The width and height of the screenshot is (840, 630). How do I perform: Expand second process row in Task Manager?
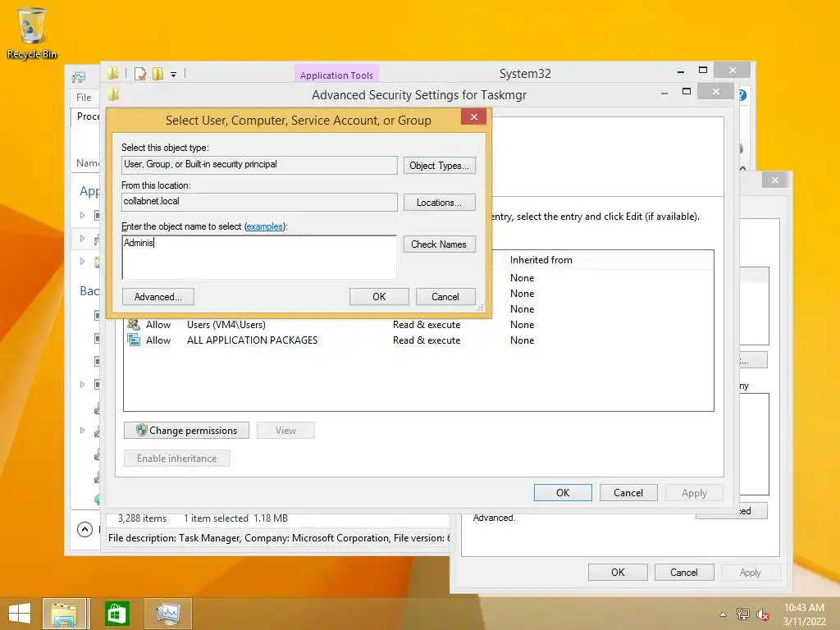click(x=83, y=239)
